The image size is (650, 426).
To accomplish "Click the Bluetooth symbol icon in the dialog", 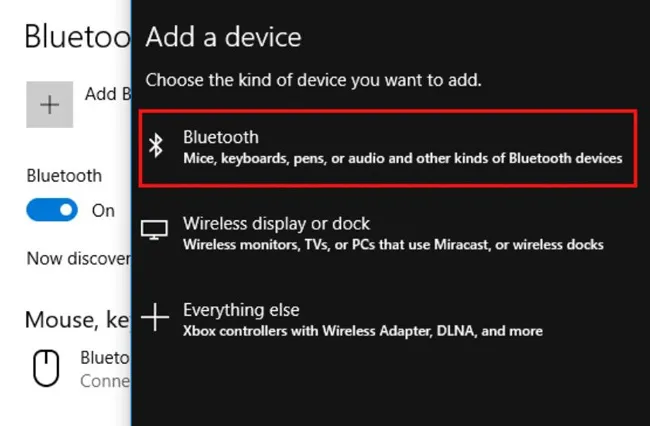I will 155,147.
